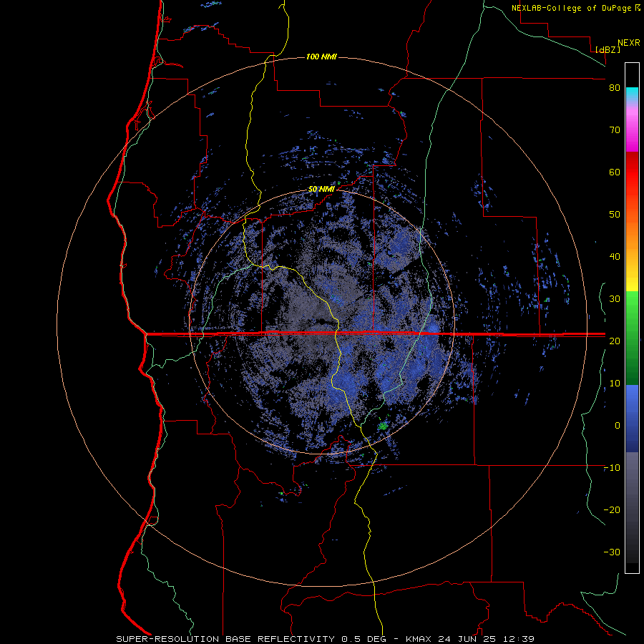Click the blue segment of the color bar
644x644 pixels.
pyautogui.click(x=632, y=419)
